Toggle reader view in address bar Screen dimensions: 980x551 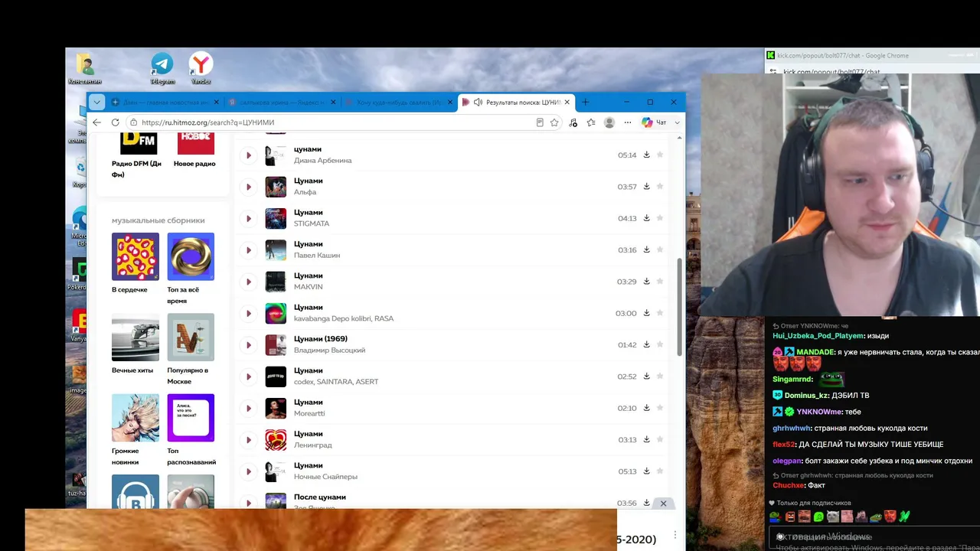click(x=540, y=122)
